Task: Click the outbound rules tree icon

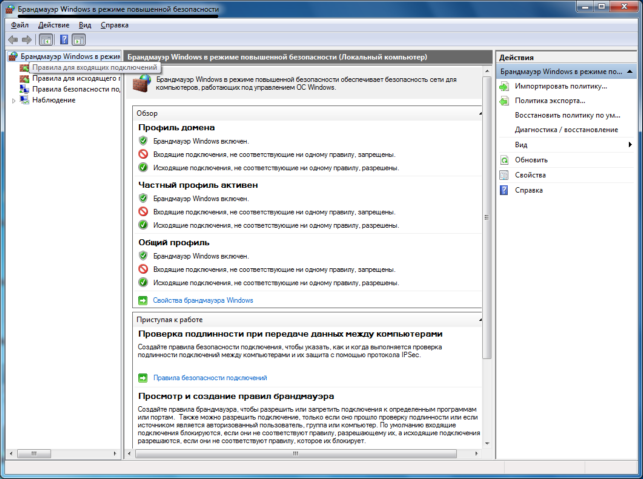Action: [25, 78]
